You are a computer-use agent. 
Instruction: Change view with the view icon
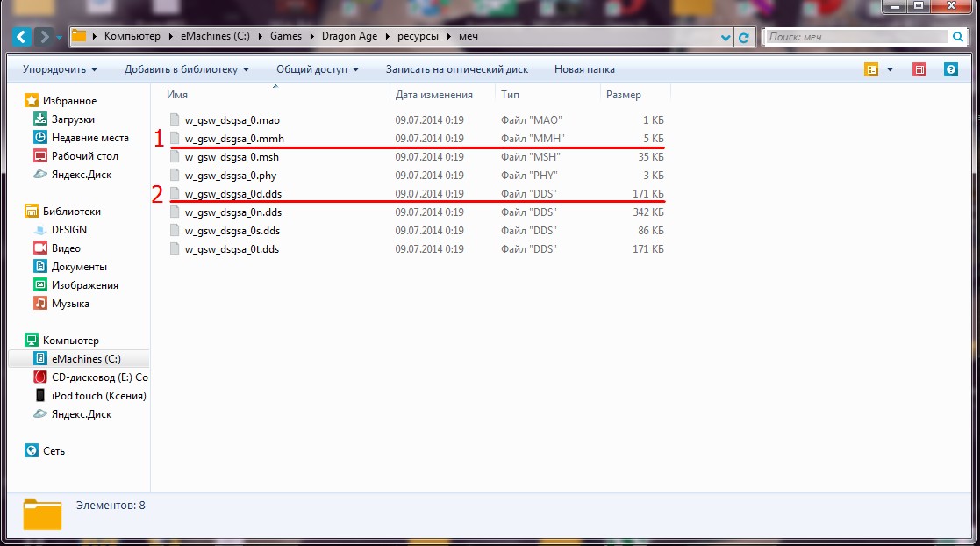pyautogui.click(x=871, y=69)
